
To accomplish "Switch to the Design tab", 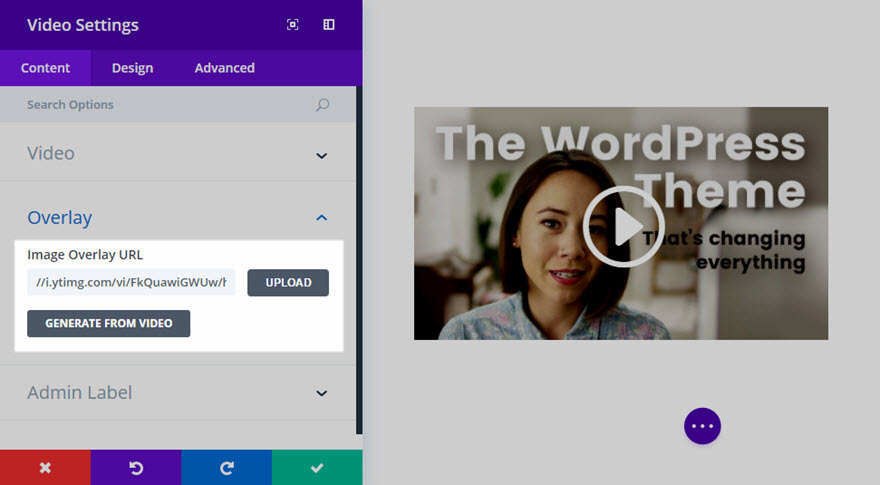I will pos(132,68).
